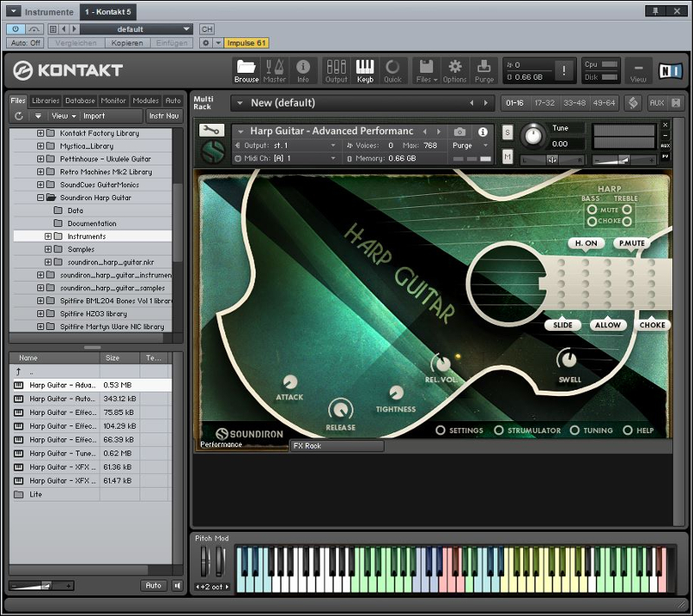Open New (default) multi dropdown
The width and height of the screenshot is (693, 616).
click(x=240, y=103)
